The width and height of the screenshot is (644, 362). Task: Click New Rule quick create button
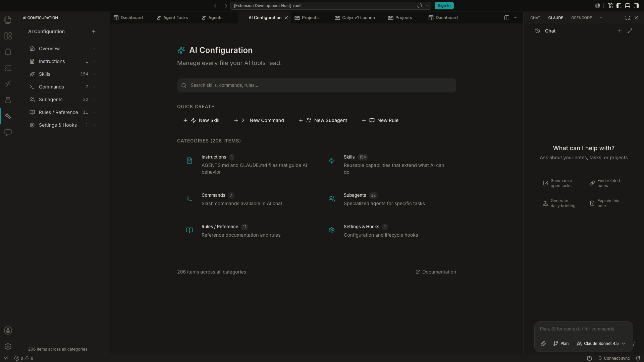point(380,120)
